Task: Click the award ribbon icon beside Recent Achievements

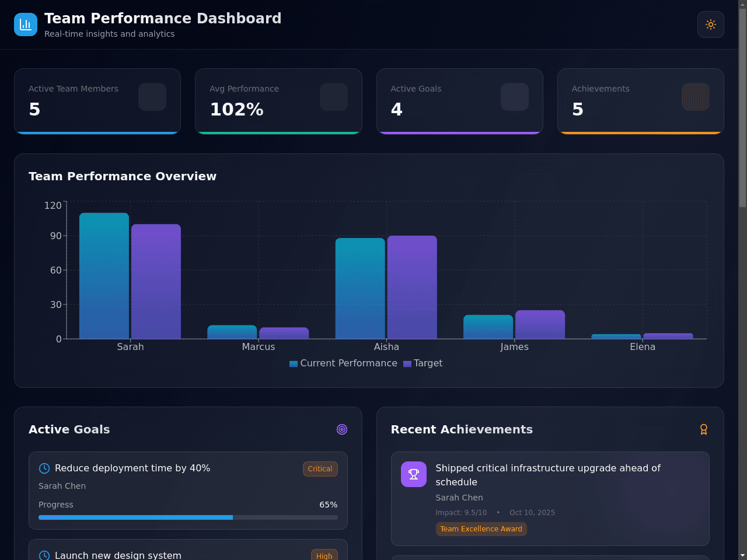Action: pos(704,429)
